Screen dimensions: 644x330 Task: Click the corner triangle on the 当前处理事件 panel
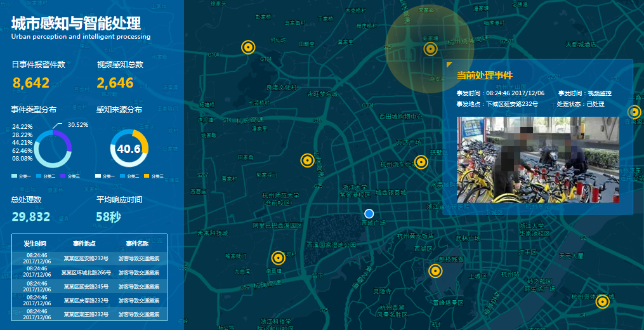pos(449,65)
